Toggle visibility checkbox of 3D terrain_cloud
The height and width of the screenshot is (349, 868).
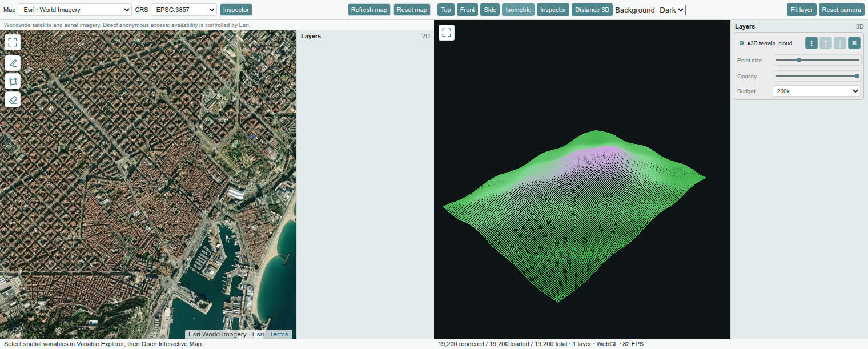(x=741, y=43)
